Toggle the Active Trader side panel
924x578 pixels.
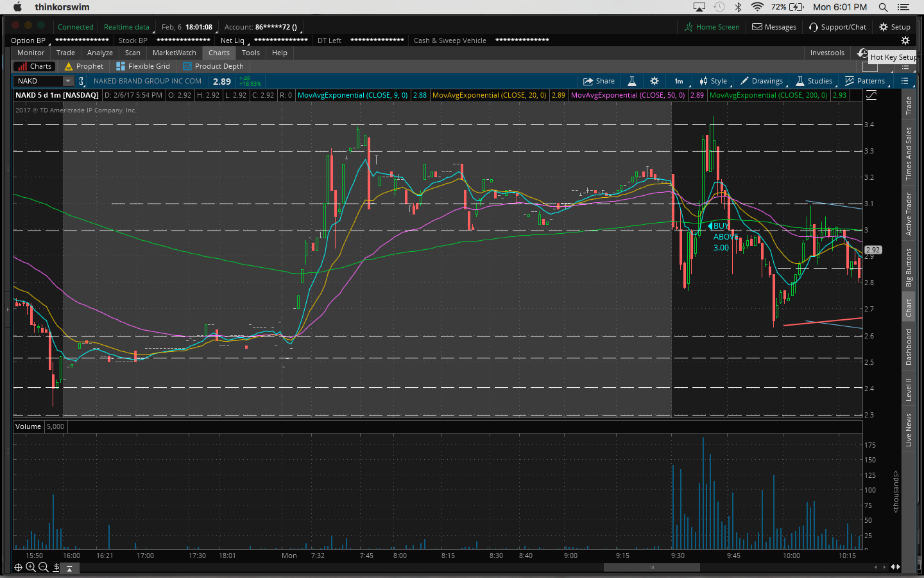909,214
